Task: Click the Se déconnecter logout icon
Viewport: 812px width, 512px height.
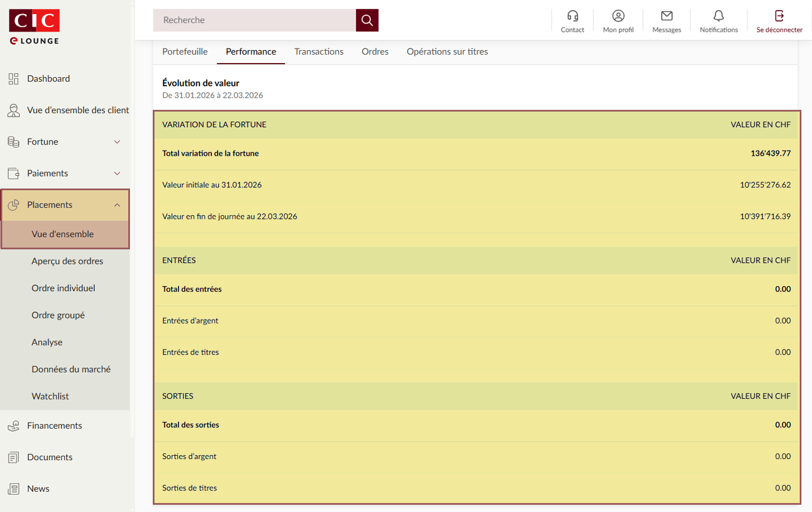Action: pos(779,16)
